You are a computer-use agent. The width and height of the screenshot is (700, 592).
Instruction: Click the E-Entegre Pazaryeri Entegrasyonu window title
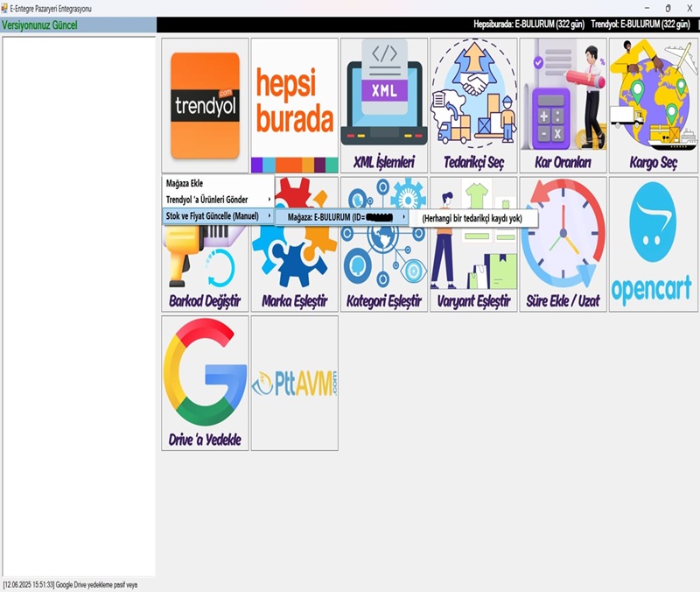click(51, 9)
